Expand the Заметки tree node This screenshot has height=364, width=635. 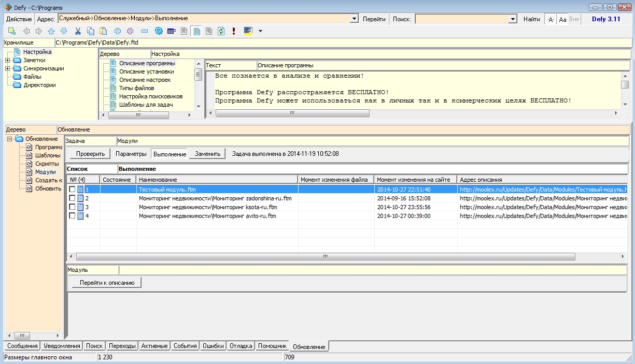(x=8, y=60)
